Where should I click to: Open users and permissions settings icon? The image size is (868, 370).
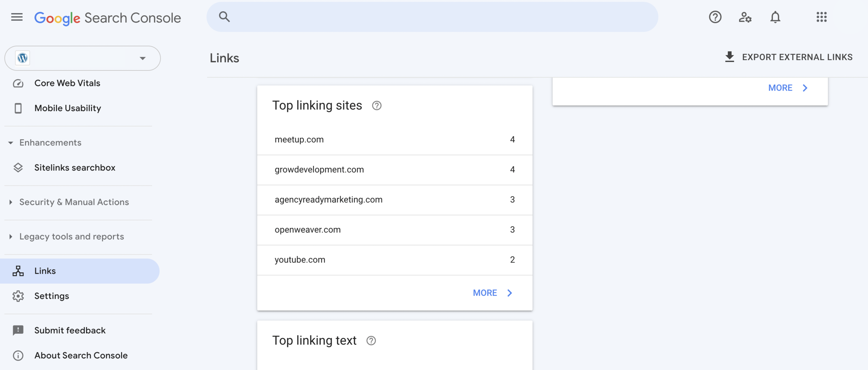pyautogui.click(x=745, y=17)
